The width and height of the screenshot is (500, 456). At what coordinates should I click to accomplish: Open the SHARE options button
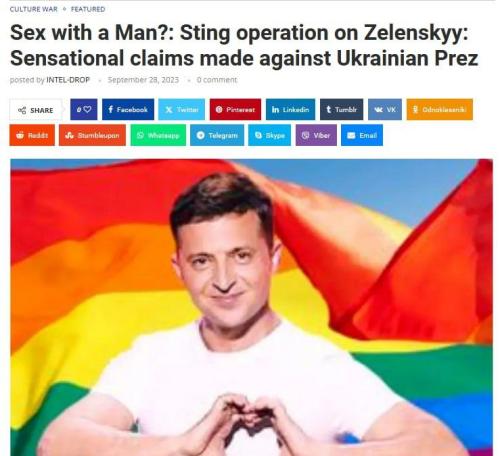click(x=36, y=110)
